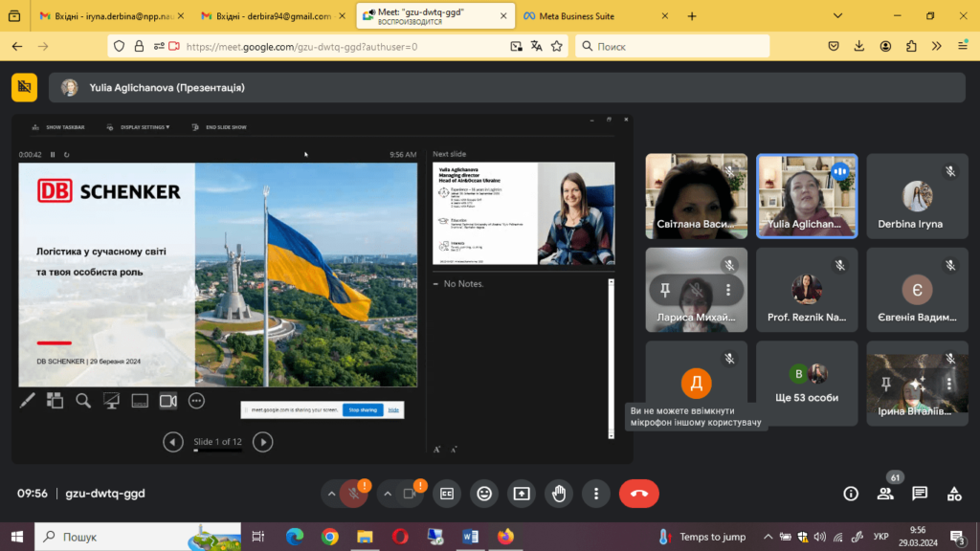
Task: Pin Ірина Віталіїв... tile
Action: pyautogui.click(x=885, y=384)
